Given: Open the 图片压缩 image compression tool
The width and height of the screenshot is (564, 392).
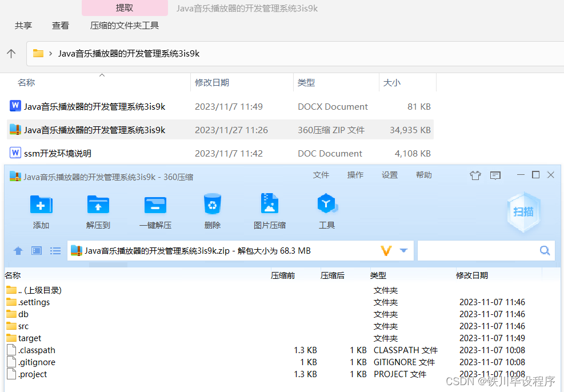Looking at the screenshot, I should click(x=269, y=210).
